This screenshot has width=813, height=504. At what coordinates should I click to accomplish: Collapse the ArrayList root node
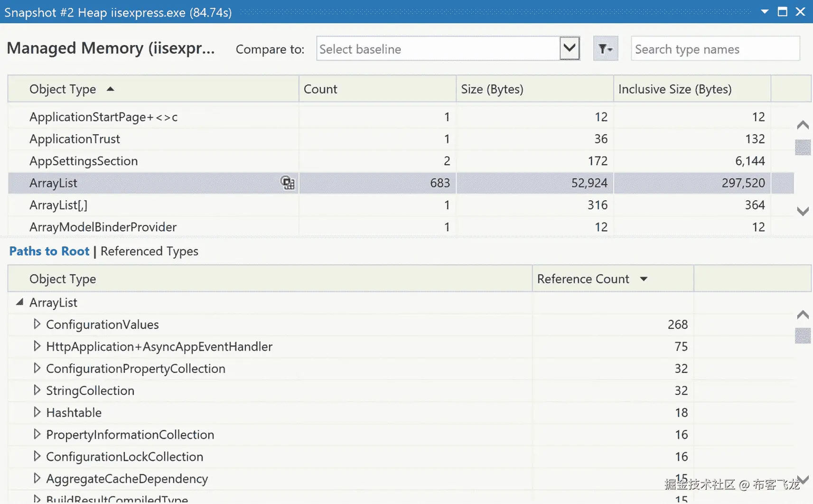tap(20, 302)
